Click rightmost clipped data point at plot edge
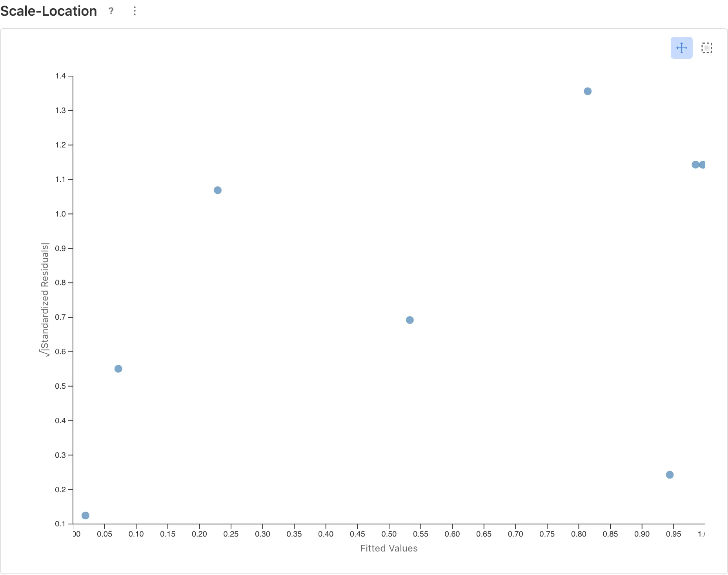728x575 pixels. tap(703, 165)
